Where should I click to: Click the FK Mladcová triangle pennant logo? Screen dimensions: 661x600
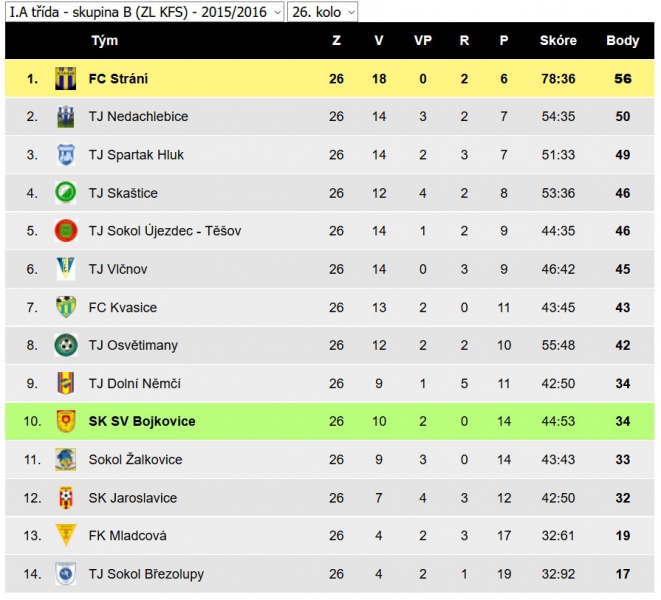click(66, 535)
